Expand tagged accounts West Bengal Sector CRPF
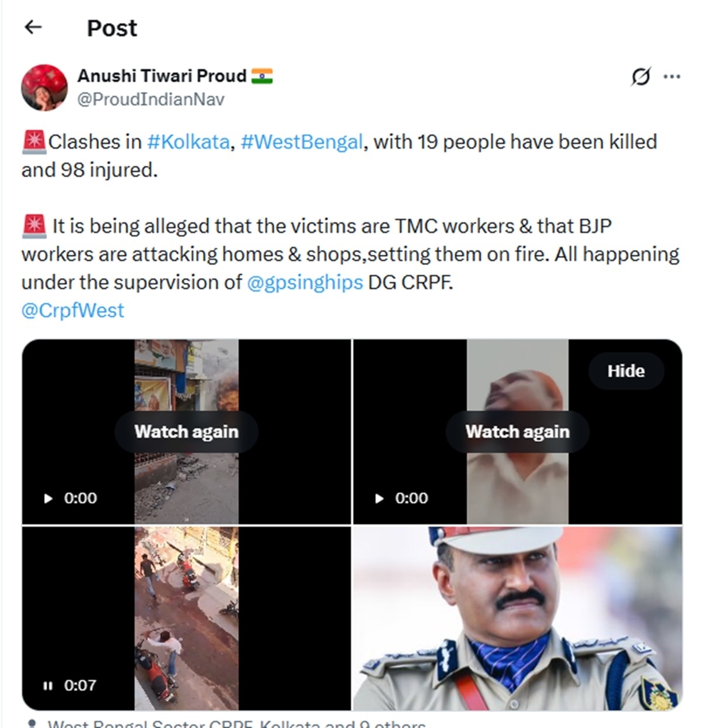The height and width of the screenshot is (728, 702). pos(236,724)
